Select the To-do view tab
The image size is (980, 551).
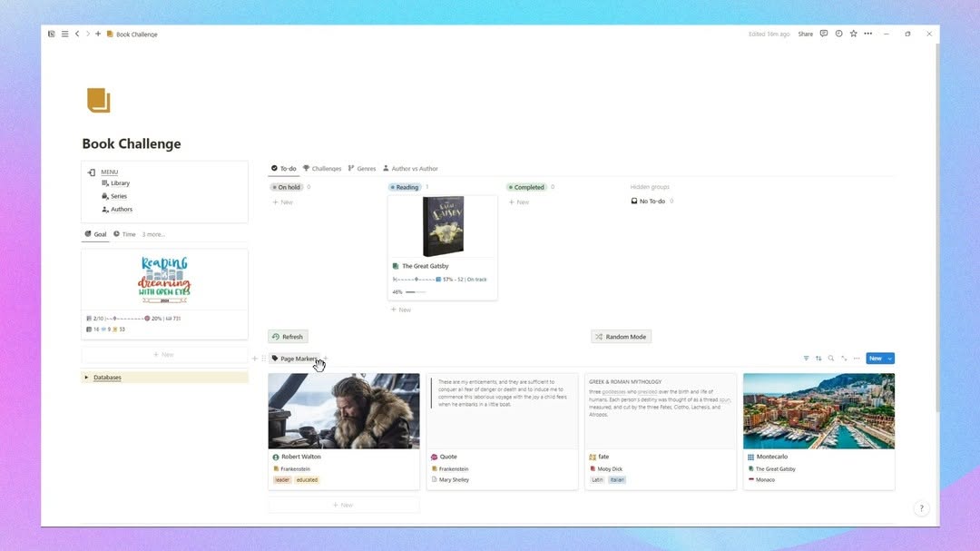284,168
